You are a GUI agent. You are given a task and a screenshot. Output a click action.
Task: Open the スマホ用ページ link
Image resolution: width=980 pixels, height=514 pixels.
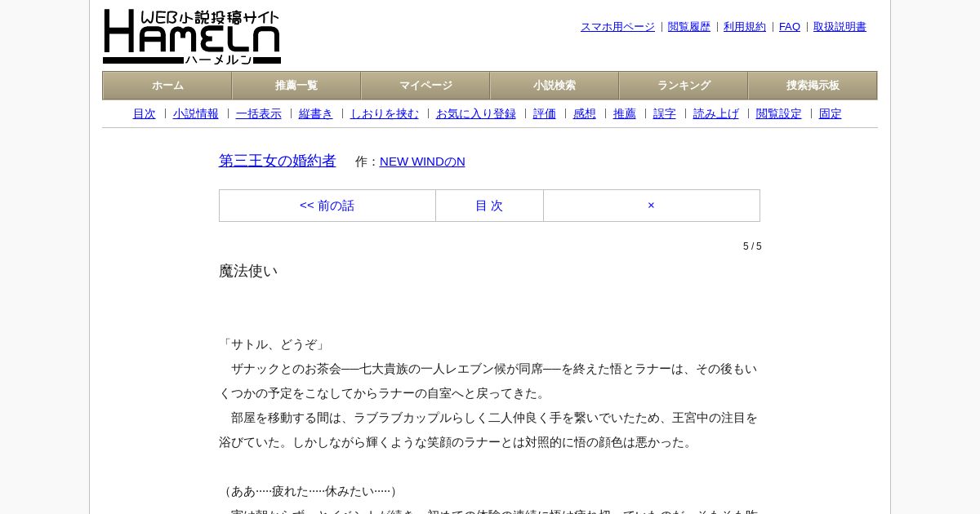(x=617, y=27)
